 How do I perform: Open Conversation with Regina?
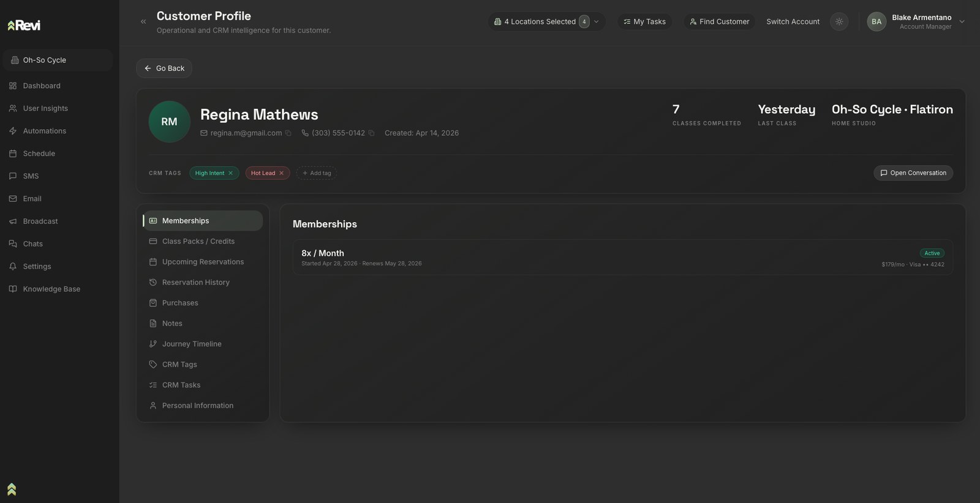pyautogui.click(x=913, y=173)
